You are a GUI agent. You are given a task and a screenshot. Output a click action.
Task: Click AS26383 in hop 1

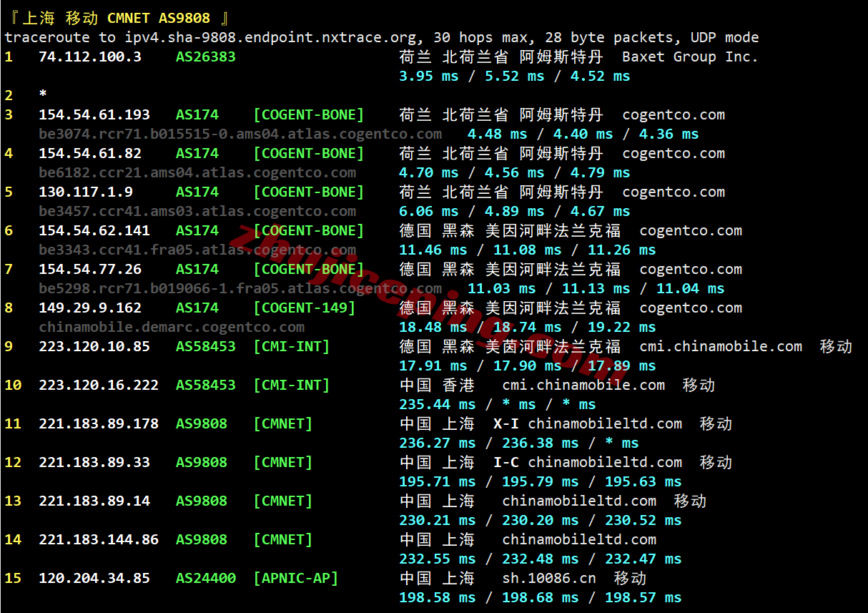206,57
